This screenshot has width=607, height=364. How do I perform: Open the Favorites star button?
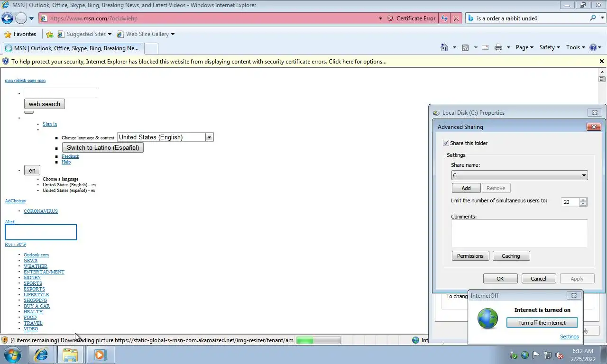point(20,34)
